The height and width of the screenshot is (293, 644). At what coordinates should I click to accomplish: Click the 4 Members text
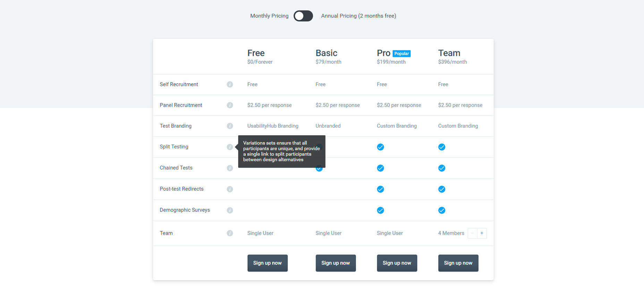(451, 233)
